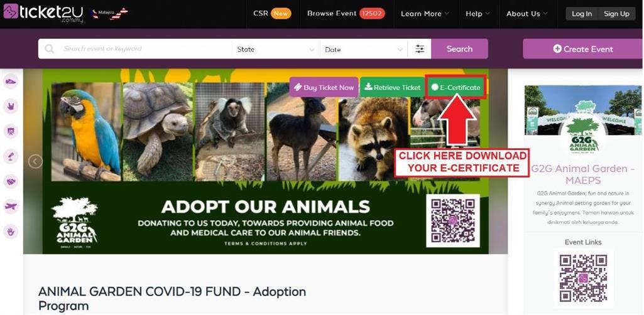644x315 pixels.
Task: Open the About Us menu
Action: coord(527,14)
